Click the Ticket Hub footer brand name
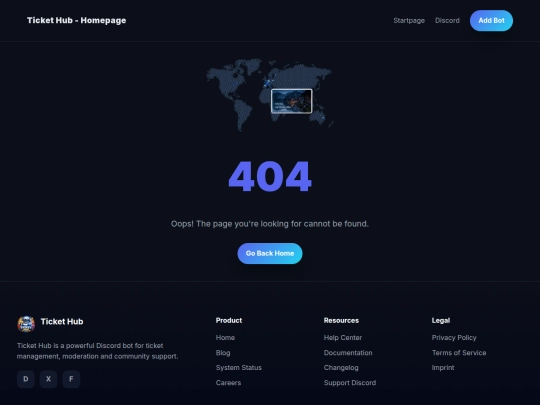 [x=62, y=322]
